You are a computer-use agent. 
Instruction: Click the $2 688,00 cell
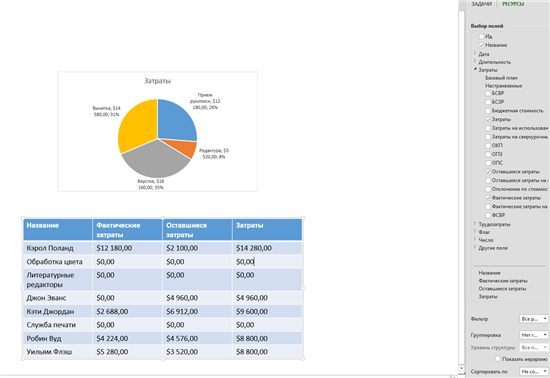tap(127, 311)
